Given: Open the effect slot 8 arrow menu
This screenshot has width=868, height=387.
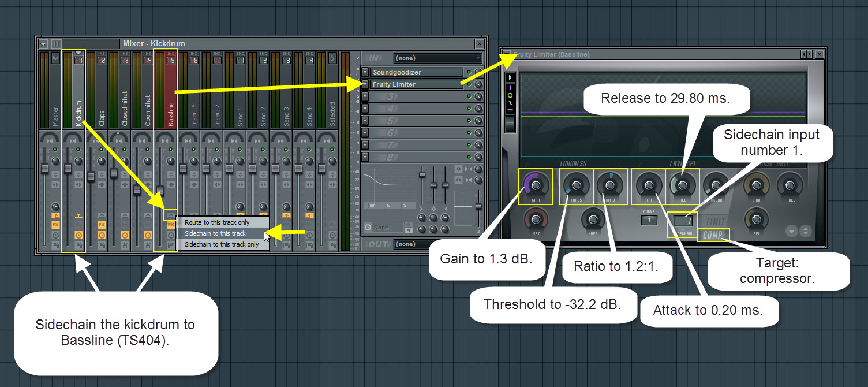Looking at the screenshot, I should click(x=365, y=157).
